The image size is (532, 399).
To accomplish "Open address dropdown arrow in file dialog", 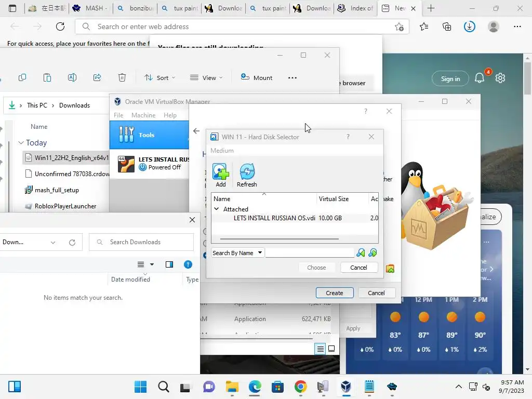I will (x=53, y=242).
